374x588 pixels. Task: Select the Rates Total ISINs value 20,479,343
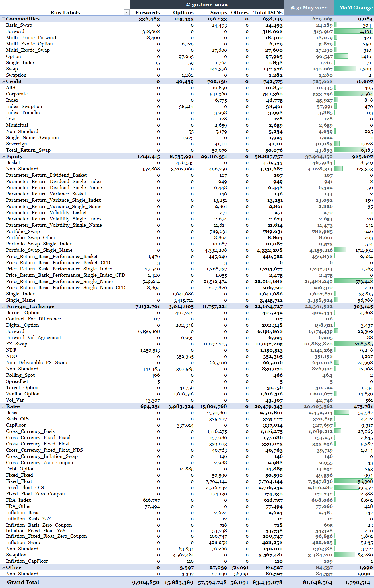click(x=268, y=406)
